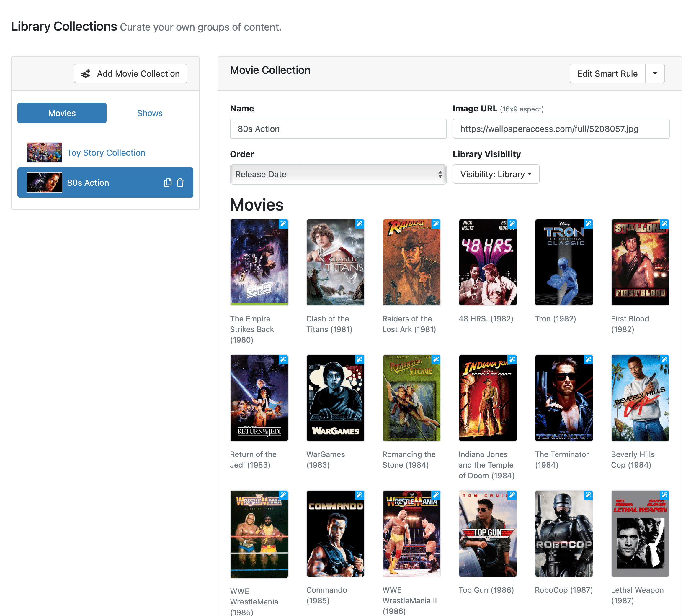The image size is (691, 616).
Task: Expand the caret next to Edit Smart Rule
Action: point(655,73)
